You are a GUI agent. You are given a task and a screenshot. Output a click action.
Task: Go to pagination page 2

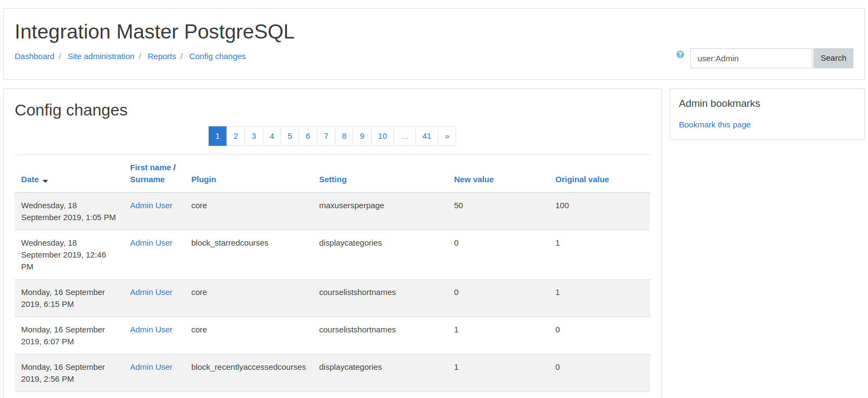[236, 136]
